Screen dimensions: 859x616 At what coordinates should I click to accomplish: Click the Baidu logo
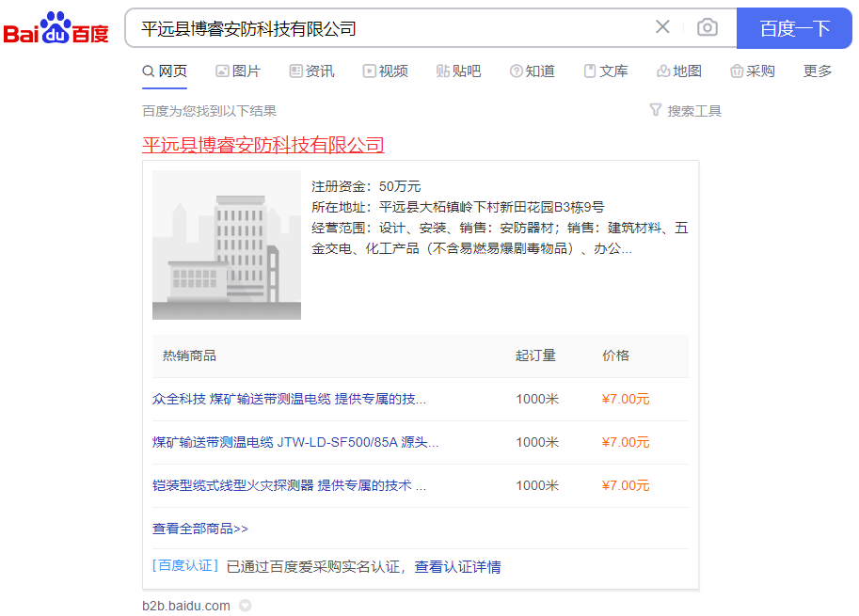[56, 28]
